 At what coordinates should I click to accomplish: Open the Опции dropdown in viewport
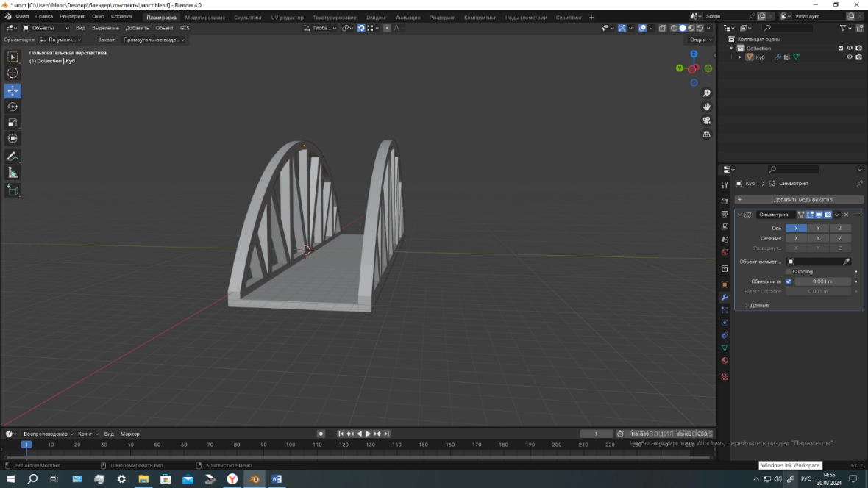coord(700,40)
